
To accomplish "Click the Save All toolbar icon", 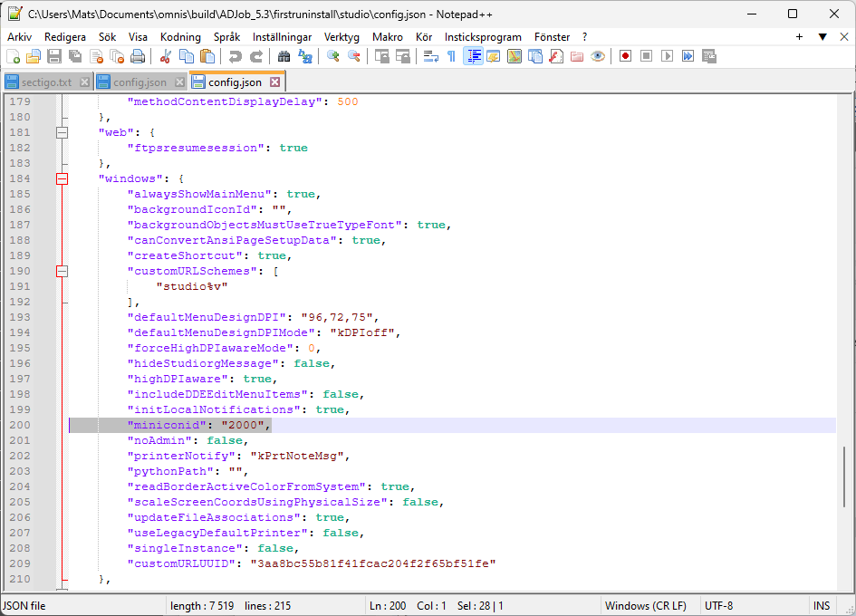I will click(75, 56).
